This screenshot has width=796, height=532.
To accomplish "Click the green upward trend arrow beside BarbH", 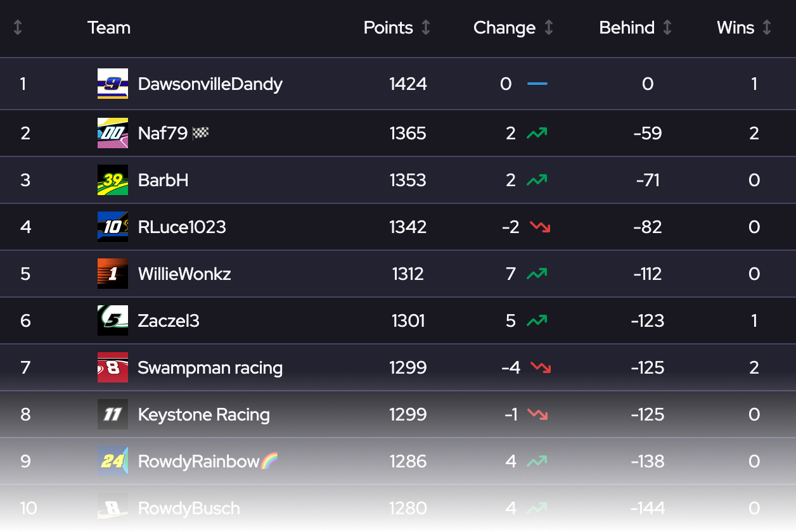I will point(536,180).
